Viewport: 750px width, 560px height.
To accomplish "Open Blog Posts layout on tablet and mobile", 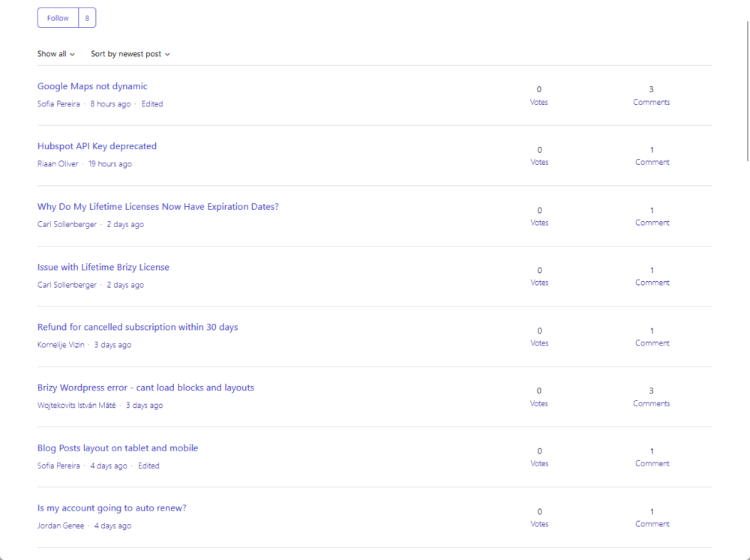I will coord(118,448).
